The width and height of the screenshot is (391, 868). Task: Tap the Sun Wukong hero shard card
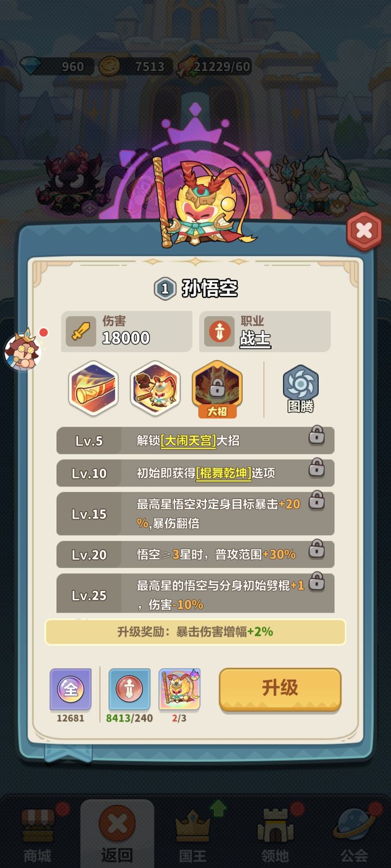click(179, 689)
